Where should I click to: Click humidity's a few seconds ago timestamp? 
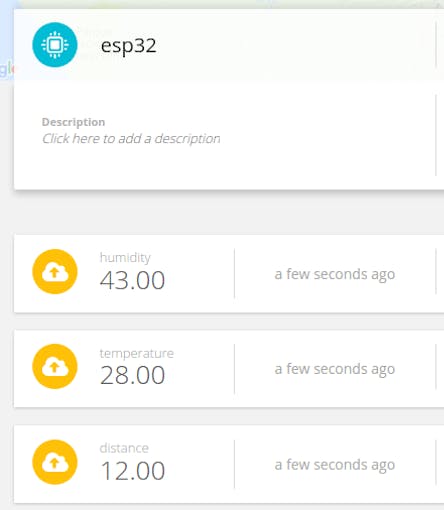pyautogui.click(x=335, y=275)
